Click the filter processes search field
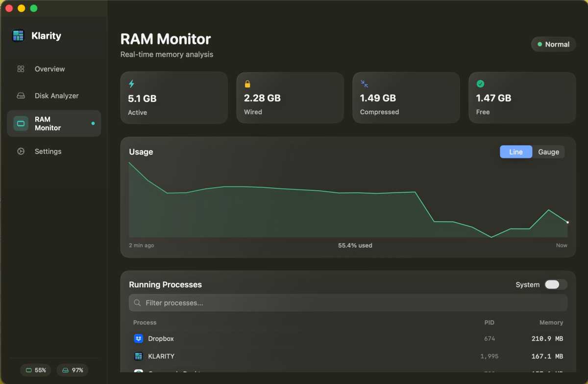Viewport: 588px width, 384px height. [348, 303]
